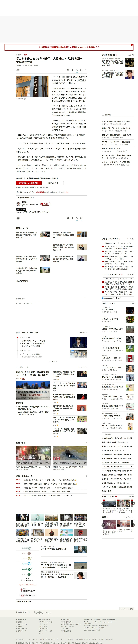Share the article by mail, top envelope icon
Screen dimensions: 138x644
68,70
